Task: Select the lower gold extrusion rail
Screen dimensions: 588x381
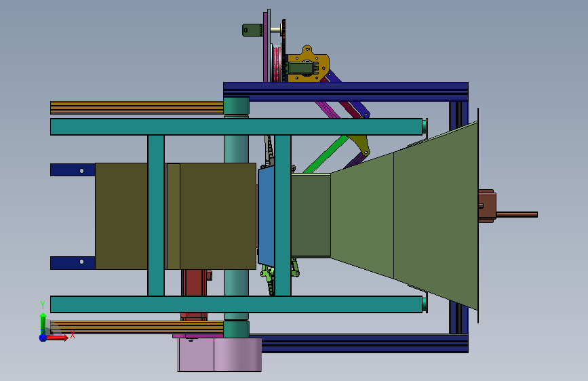Action: point(137,327)
